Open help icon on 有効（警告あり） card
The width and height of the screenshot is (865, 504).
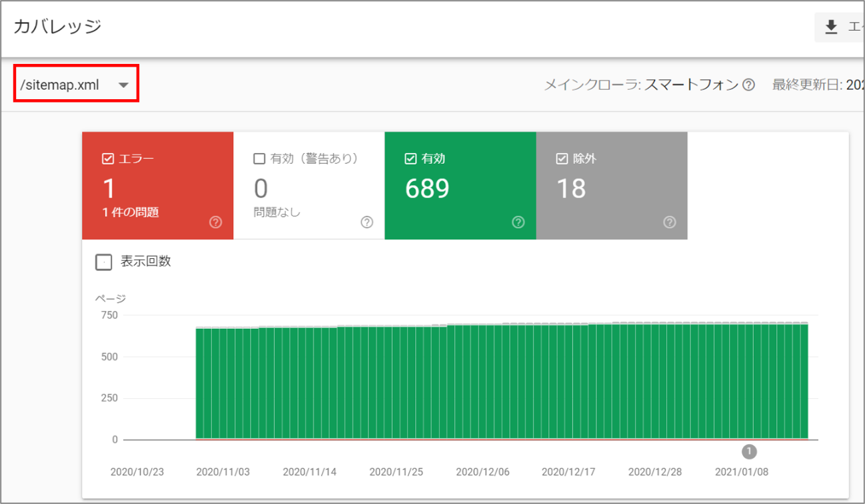[x=367, y=222]
